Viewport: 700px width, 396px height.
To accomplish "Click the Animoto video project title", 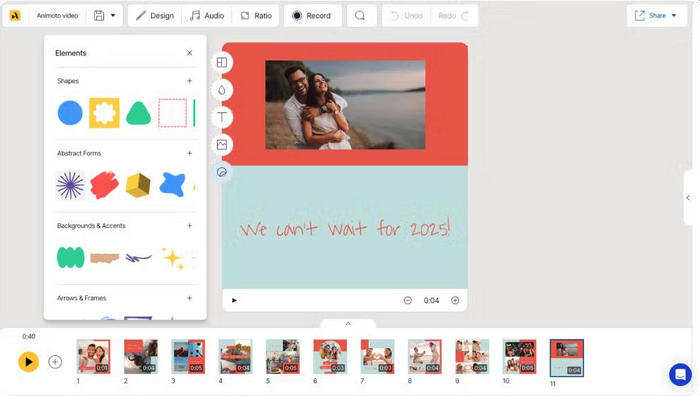I will (57, 16).
